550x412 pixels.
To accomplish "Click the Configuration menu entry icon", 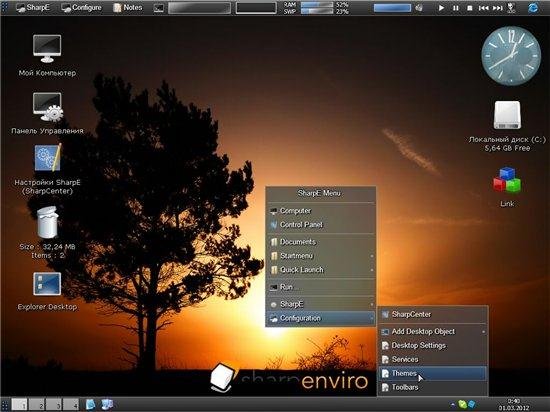I will pyautogui.click(x=274, y=318).
